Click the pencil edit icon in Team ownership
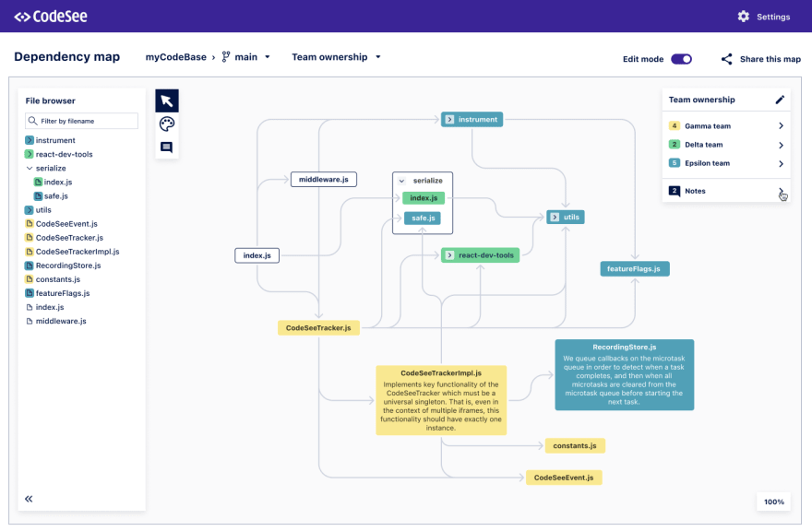 pyautogui.click(x=780, y=100)
